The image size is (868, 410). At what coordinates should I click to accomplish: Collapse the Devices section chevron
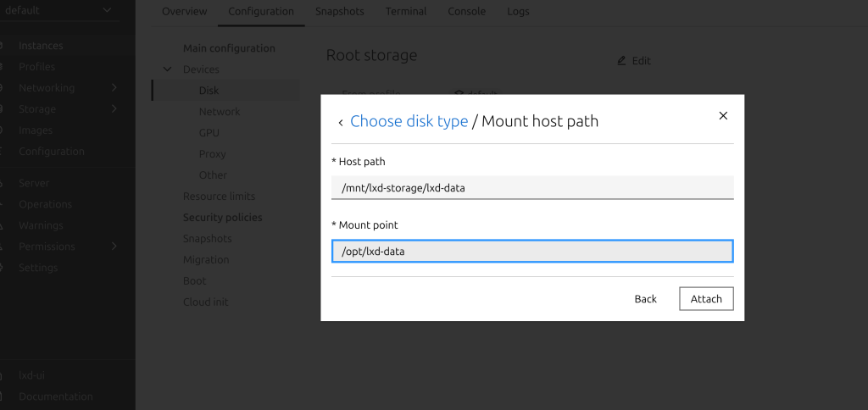click(x=168, y=69)
